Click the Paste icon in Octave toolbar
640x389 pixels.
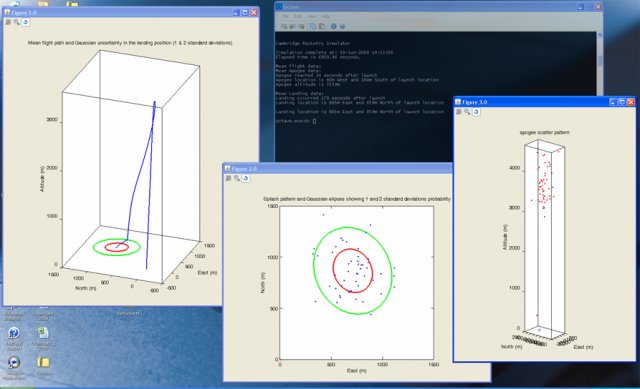coord(322,27)
